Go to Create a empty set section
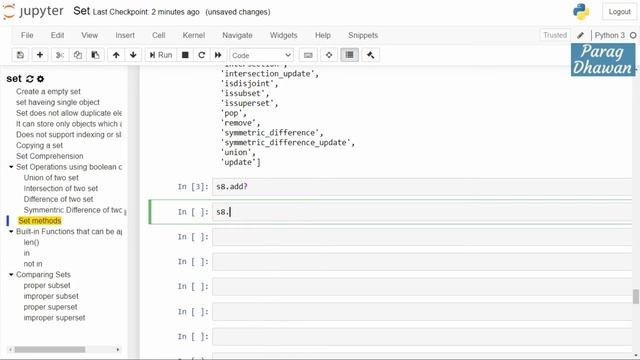640x360 pixels. click(48, 91)
